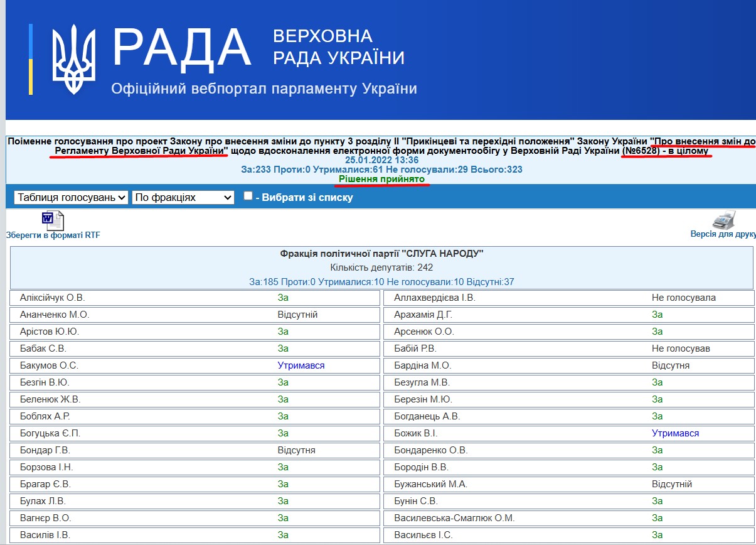Click 'Утримався' vote of Божик В.І.
The image size is (756, 545).
(675, 433)
